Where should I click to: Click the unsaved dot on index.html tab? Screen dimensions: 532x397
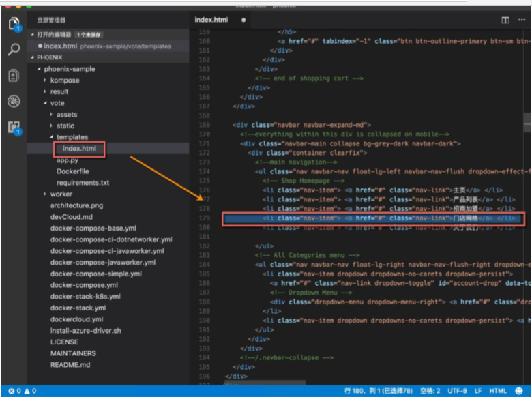tap(243, 20)
